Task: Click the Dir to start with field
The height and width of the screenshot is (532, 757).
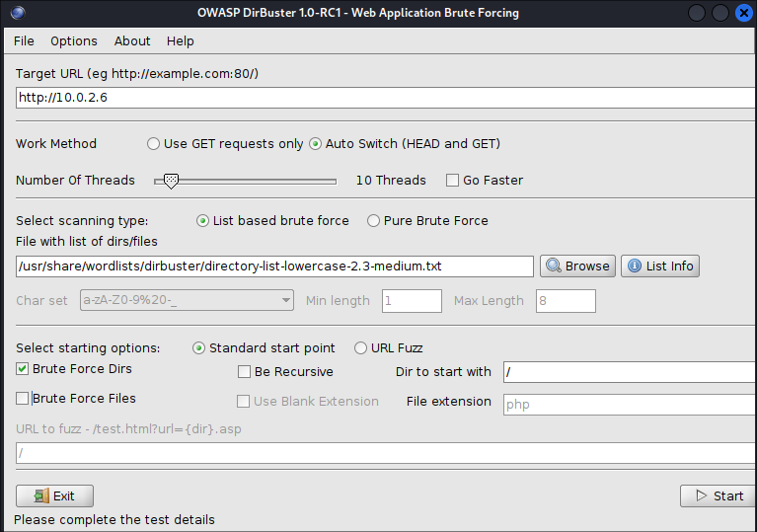Action: 628,372
